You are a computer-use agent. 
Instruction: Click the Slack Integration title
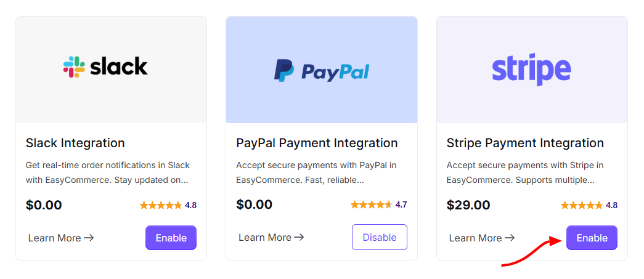pyautogui.click(x=75, y=143)
